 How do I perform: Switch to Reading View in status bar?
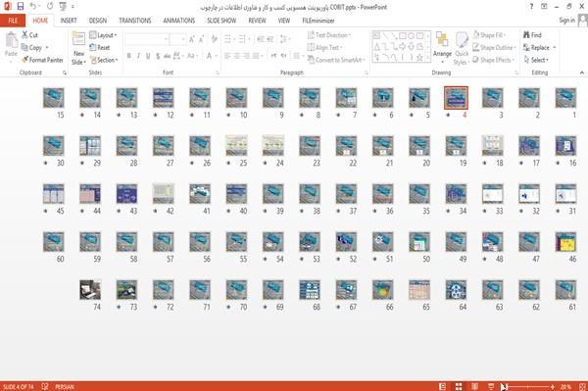coord(474,386)
